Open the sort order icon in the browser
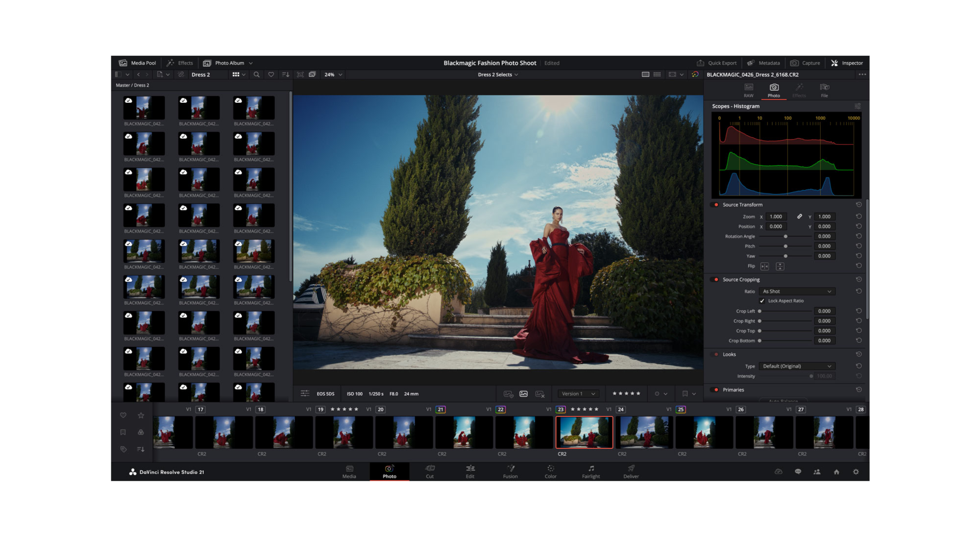980x536 pixels. click(x=286, y=74)
